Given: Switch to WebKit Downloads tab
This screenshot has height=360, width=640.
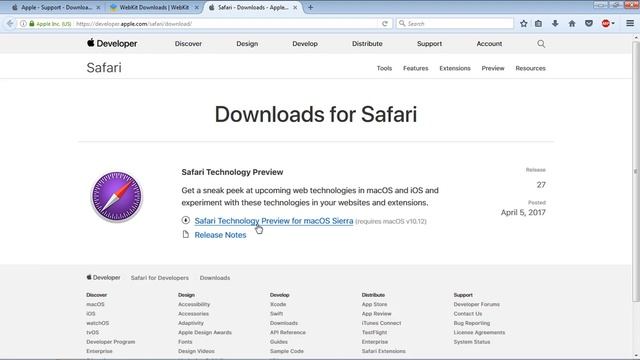Looking at the screenshot, I should click(154, 7).
